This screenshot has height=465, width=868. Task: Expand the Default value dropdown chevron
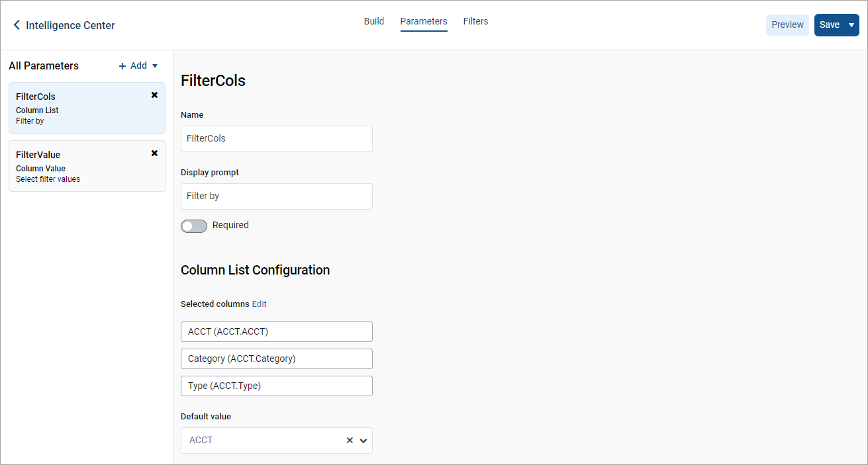[x=363, y=441]
